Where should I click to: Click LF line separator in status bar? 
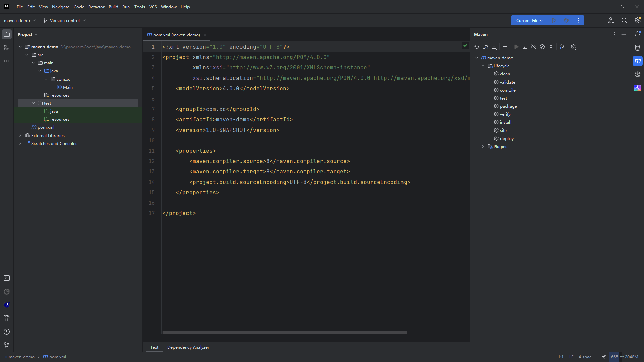coord(571,357)
